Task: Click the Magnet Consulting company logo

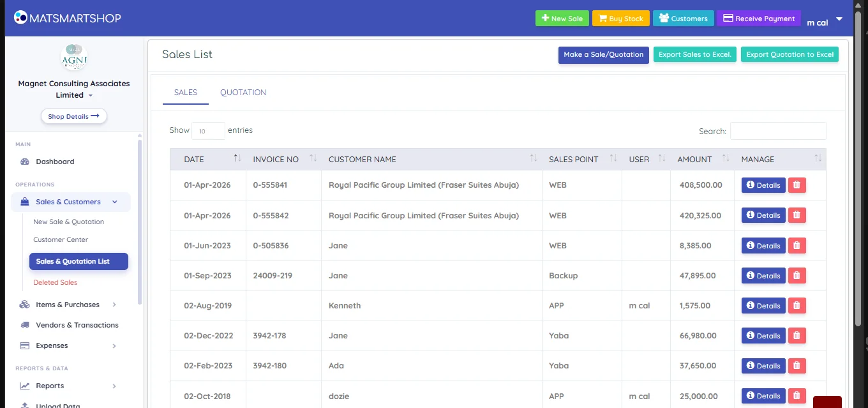Action: (73, 58)
